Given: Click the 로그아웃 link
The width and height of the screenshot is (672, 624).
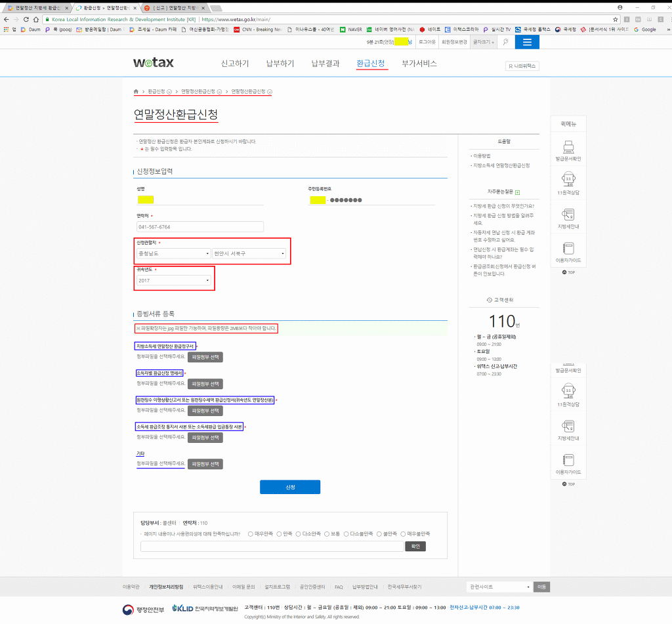Looking at the screenshot, I should 427,42.
